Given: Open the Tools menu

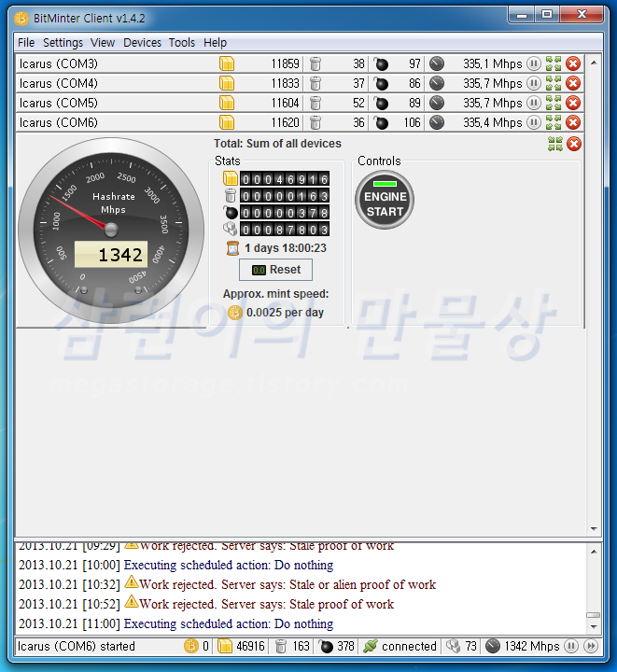Looking at the screenshot, I should tap(182, 43).
